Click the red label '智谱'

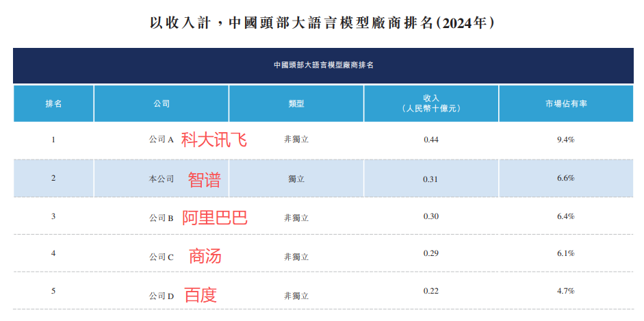[205, 180]
